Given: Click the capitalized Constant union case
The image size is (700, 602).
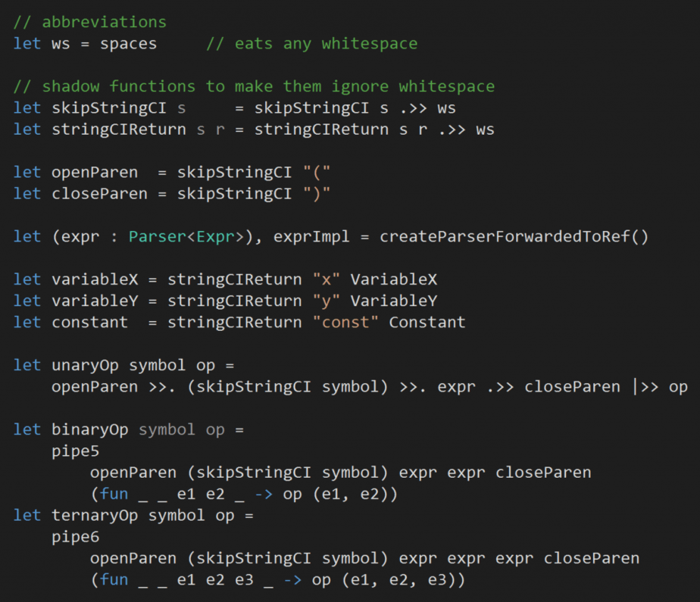Looking at the screenshot, I should (x=427, y=322).
